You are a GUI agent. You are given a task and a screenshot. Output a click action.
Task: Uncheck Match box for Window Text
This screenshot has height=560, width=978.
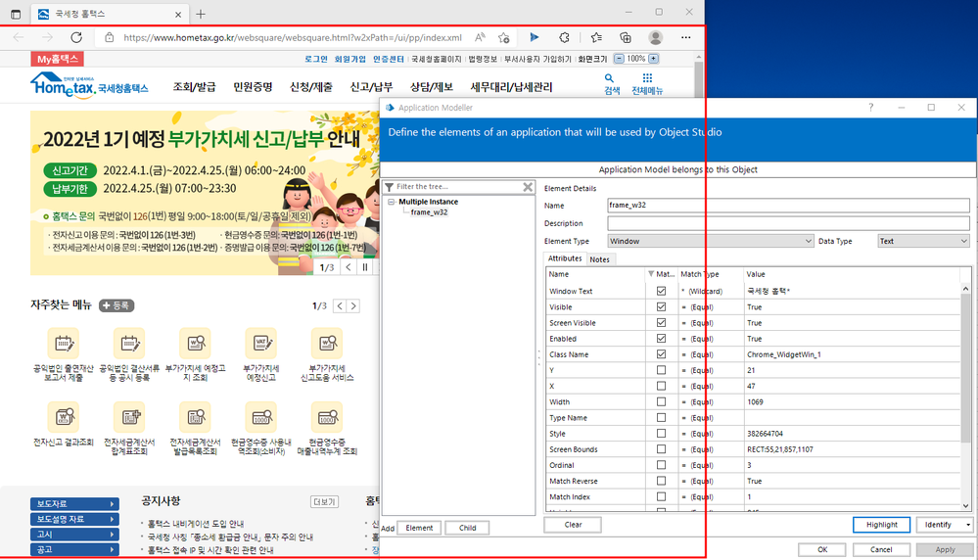click(x=661, y=292)
